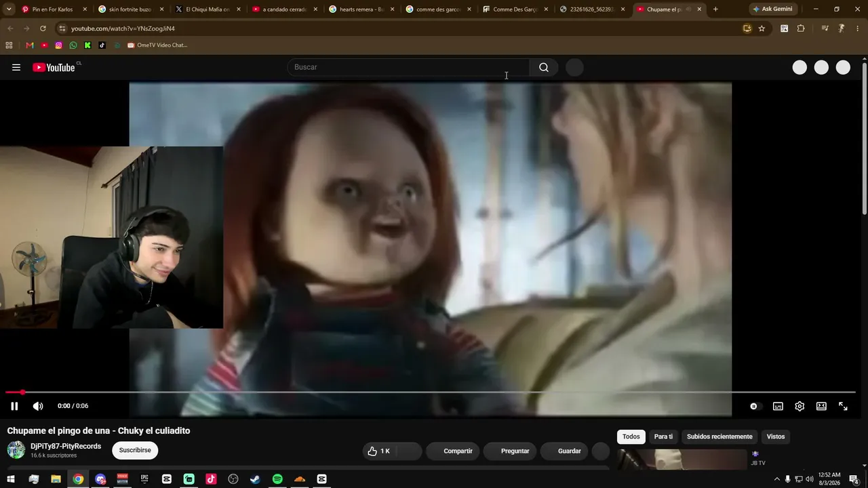Viewport: 868px width, 488px height.
Task: Open File Explorer from the taskbar
Action: [x=56, y=479]
